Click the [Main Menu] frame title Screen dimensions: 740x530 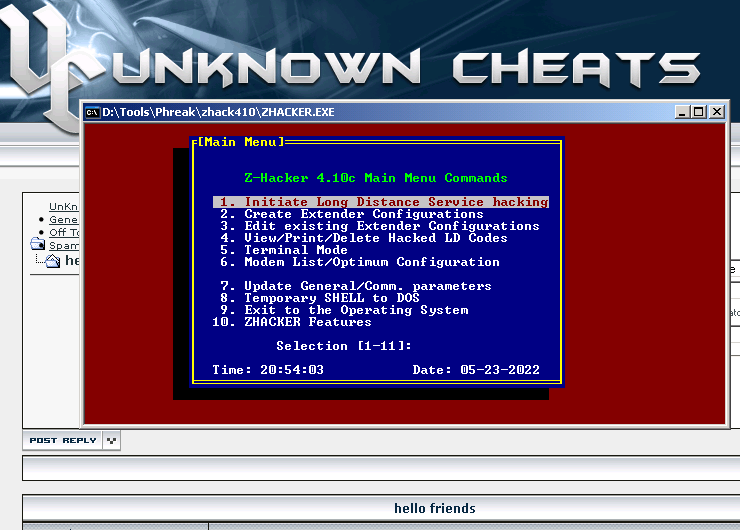tap(241, 142)
